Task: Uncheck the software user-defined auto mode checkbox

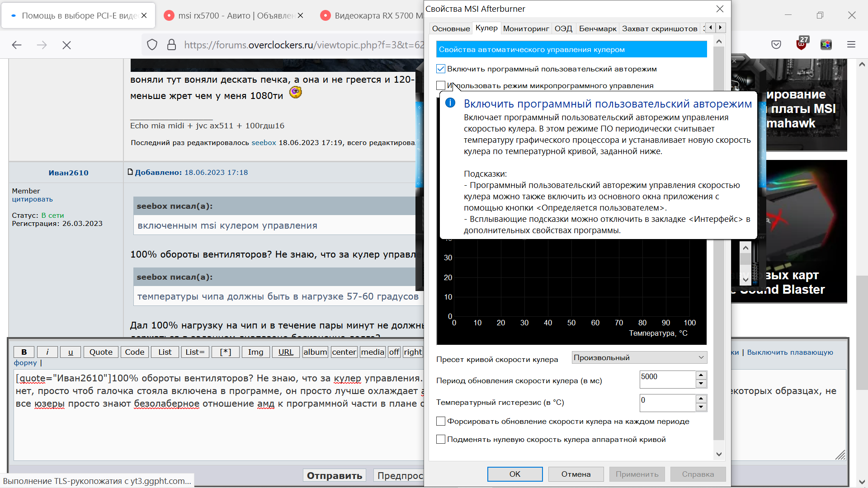Action: [x=441, y=69]
